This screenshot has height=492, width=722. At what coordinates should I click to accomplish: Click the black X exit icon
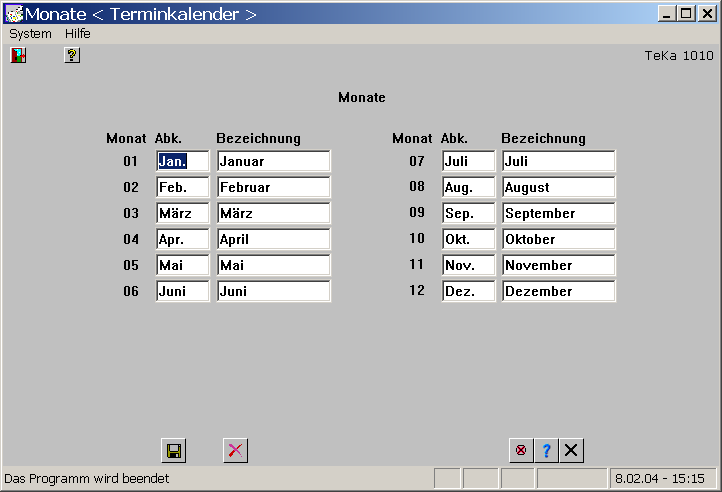(x=571, y=450)
